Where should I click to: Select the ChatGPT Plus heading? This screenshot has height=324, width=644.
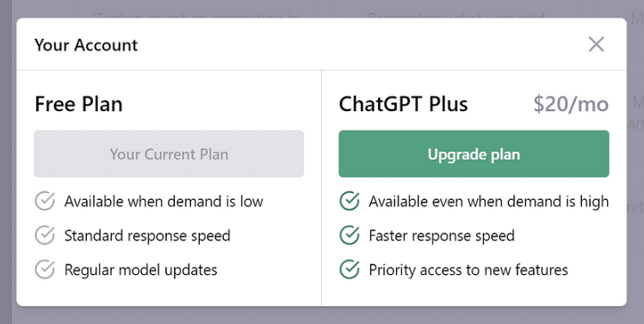click(x=403, y=104)
